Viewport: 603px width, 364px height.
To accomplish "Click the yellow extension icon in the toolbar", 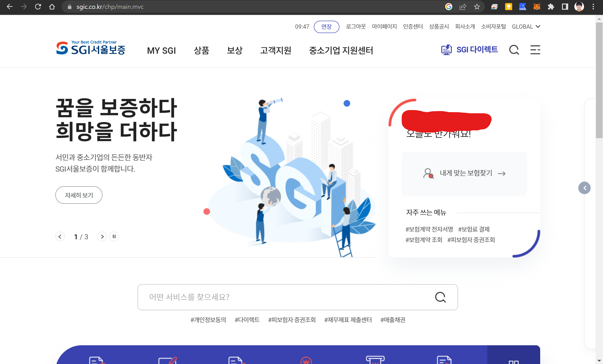I will (x=508, y=7).
